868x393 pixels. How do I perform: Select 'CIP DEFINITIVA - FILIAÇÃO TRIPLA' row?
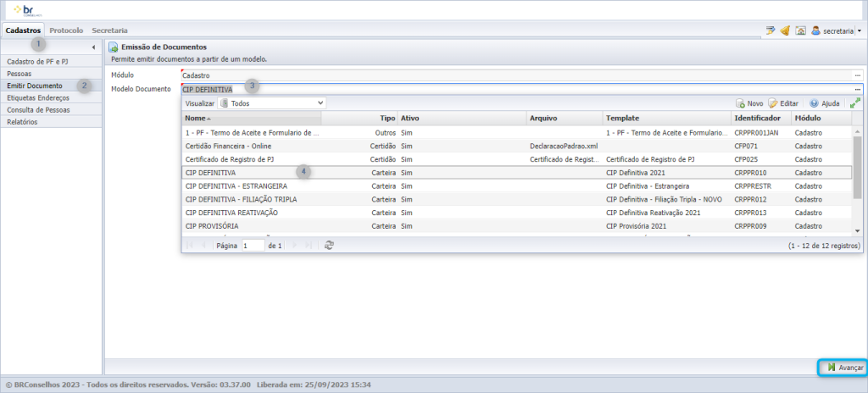[517, 199]
